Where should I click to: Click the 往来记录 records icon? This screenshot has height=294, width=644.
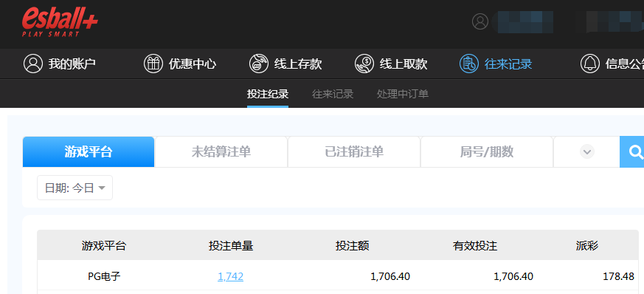click(x=469, y=64)
